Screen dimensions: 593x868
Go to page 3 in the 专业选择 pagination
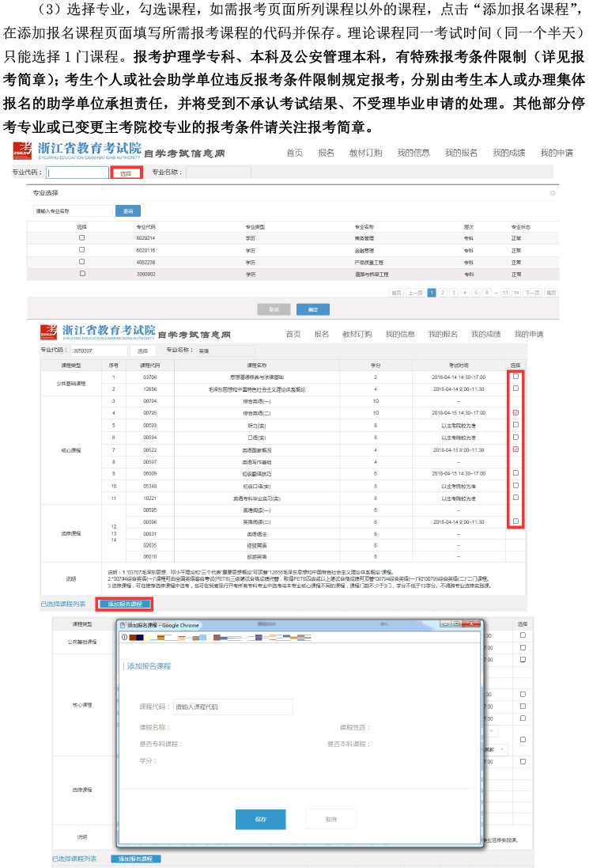coord(454,293)
